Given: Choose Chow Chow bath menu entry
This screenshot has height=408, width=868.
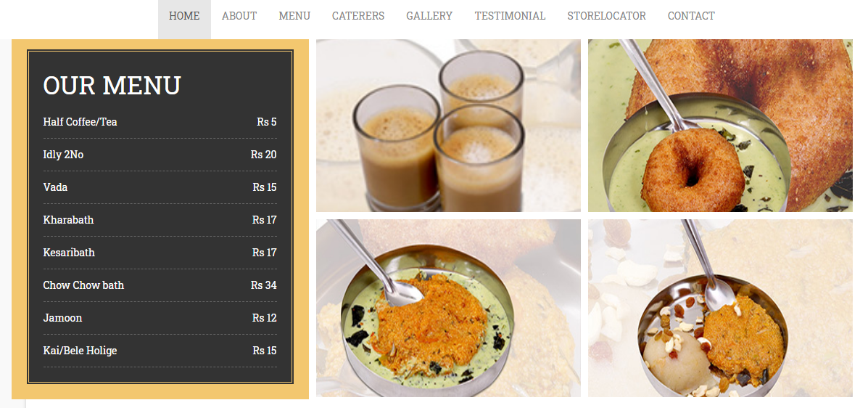Looking at the screenshot, I should point(160,285).
